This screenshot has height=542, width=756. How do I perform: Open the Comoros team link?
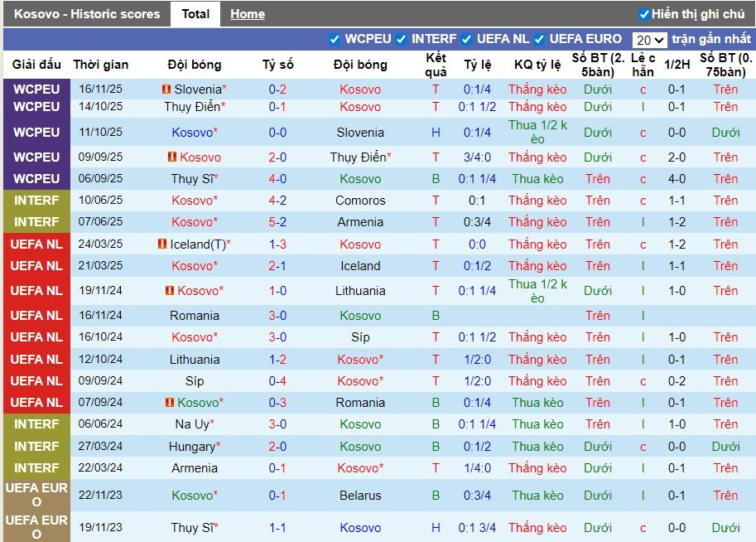click(x=360, y=201)
